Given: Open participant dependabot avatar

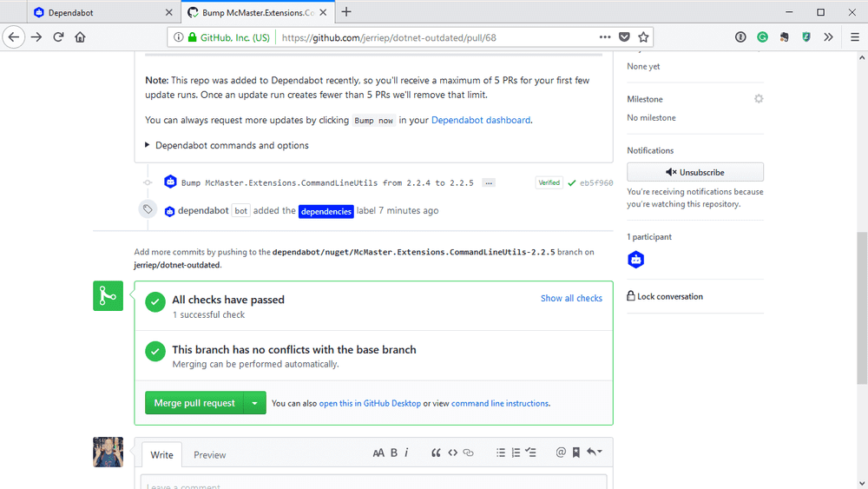Looking at the screenshot, I should [636, 259].
